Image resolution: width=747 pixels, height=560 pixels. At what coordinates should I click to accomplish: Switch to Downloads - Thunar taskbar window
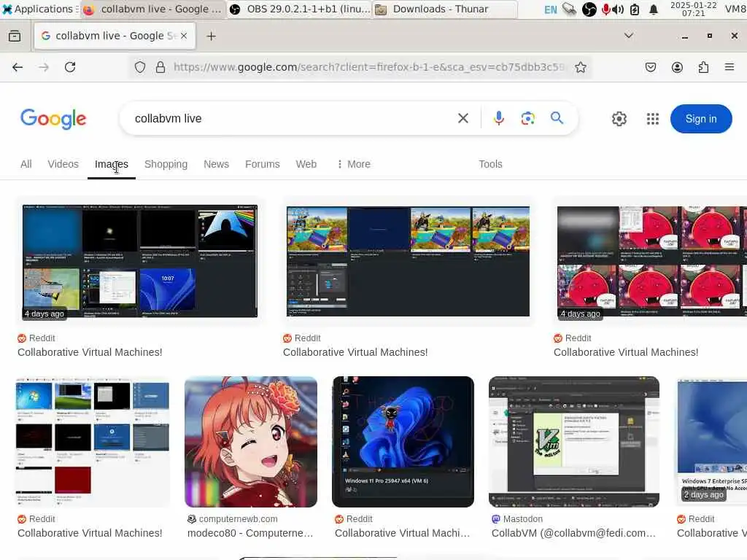[x=445, y=9]
